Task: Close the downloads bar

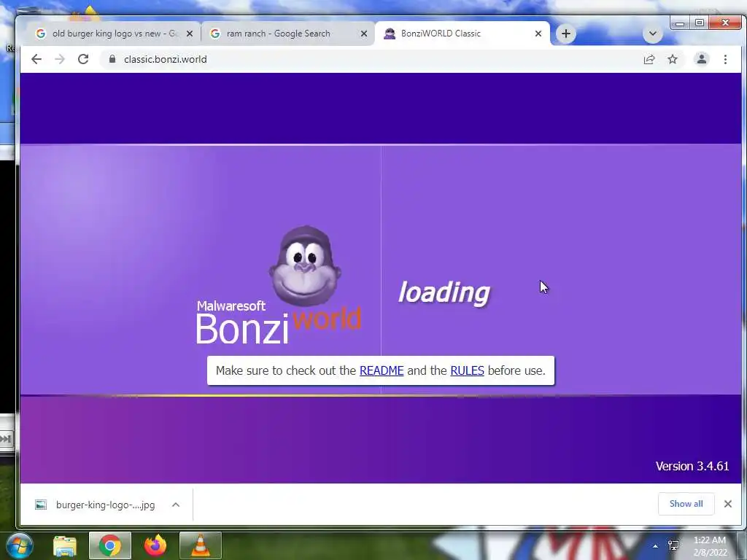Action: (727, 504)
